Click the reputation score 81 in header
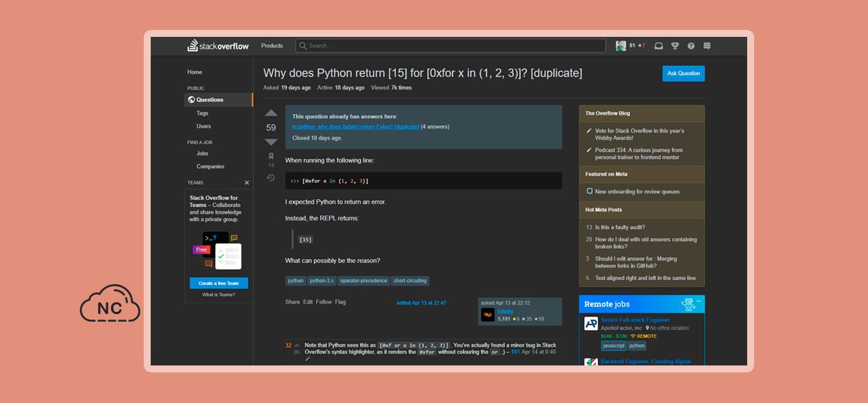The height and width of the screenshot is (403, 868). click(x=632, y=46)
